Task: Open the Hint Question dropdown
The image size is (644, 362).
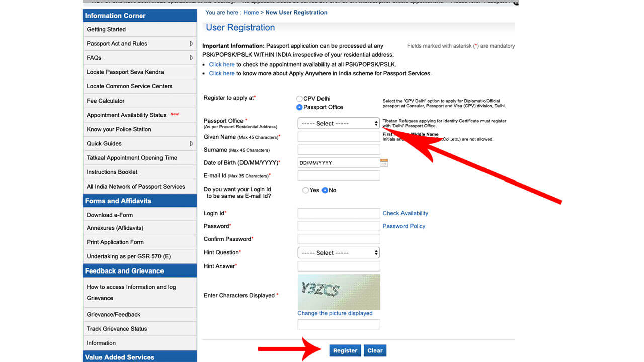Action: [339, 253]
